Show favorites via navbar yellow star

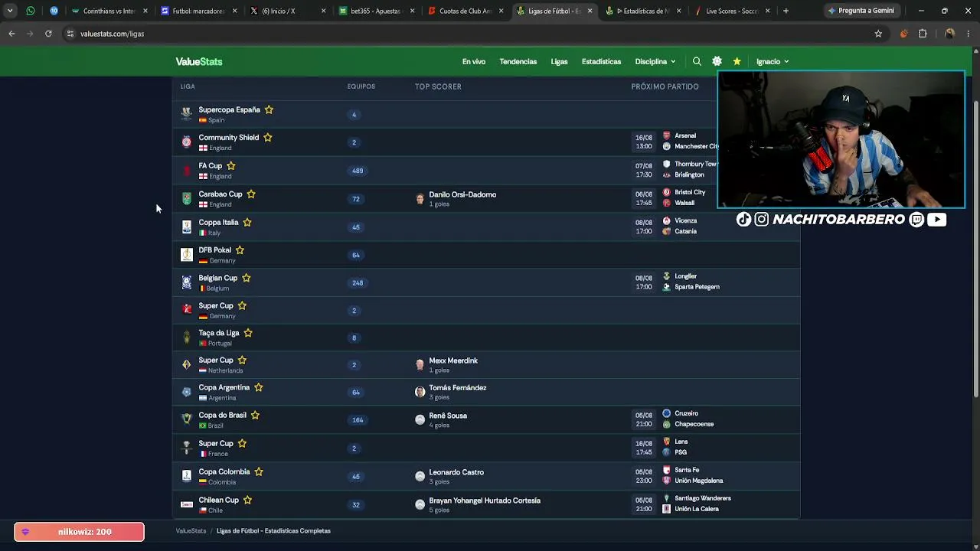click(x=737, y=61)
